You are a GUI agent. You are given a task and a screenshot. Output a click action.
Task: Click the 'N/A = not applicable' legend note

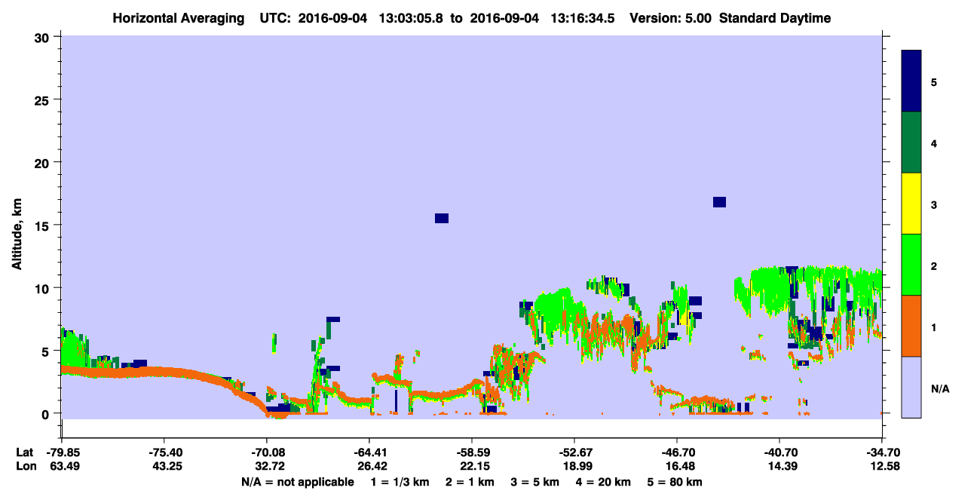tap(297, 482)
